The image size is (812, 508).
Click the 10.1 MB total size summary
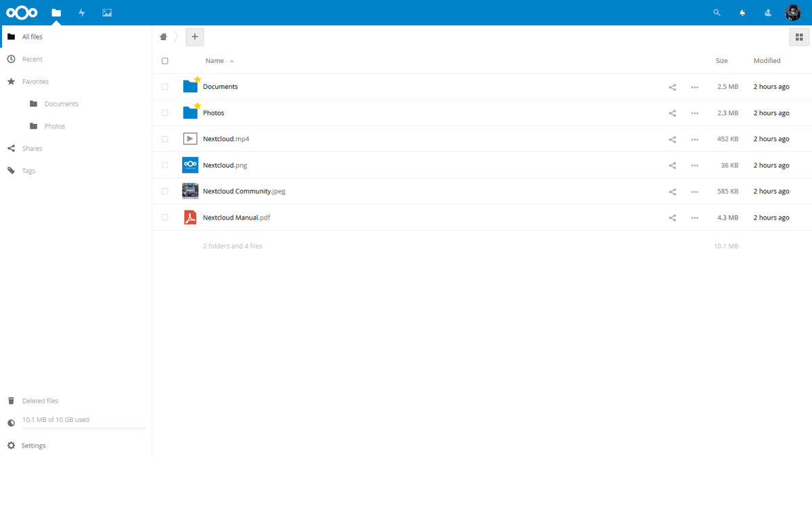[726, 246]
